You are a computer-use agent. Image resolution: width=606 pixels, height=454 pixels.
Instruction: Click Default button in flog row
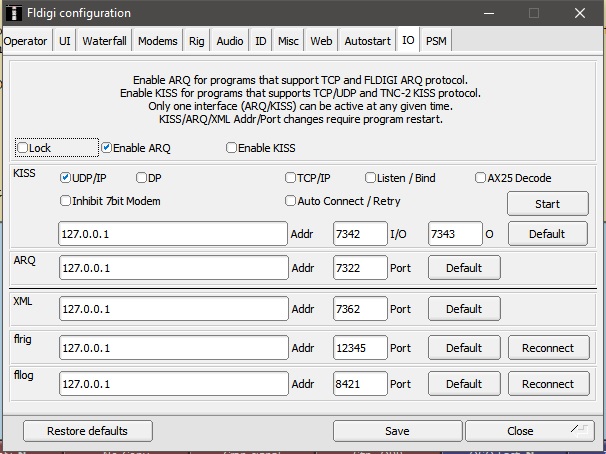pos(464,384)
